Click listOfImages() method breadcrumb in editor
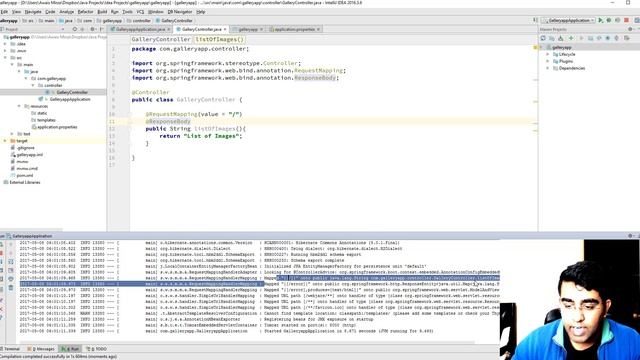This screenshot has width=640, height=360. point(219,40)
